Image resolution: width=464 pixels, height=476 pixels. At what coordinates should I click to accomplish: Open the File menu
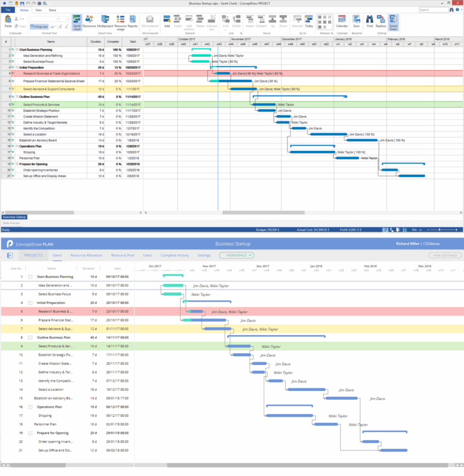click(x=8, y=10)
